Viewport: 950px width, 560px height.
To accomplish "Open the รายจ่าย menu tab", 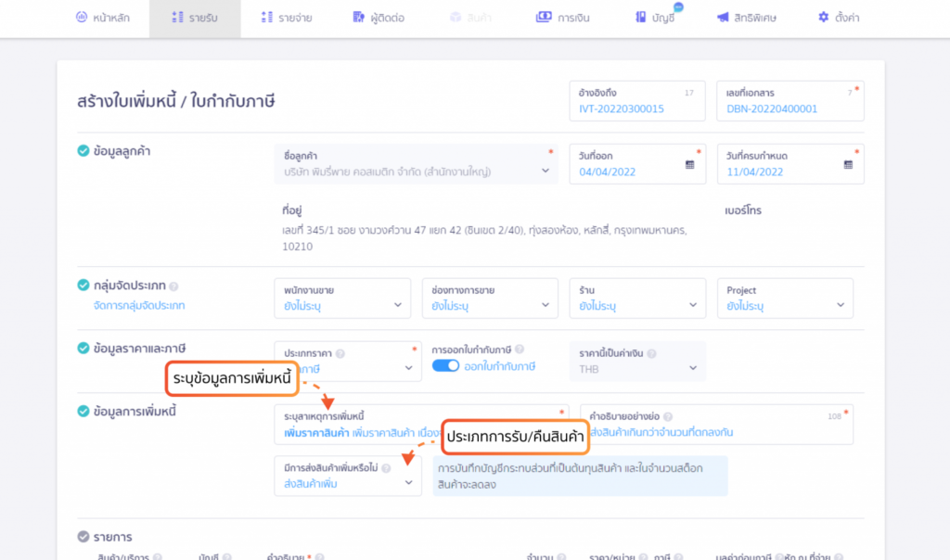I will [x=287, y=19].
